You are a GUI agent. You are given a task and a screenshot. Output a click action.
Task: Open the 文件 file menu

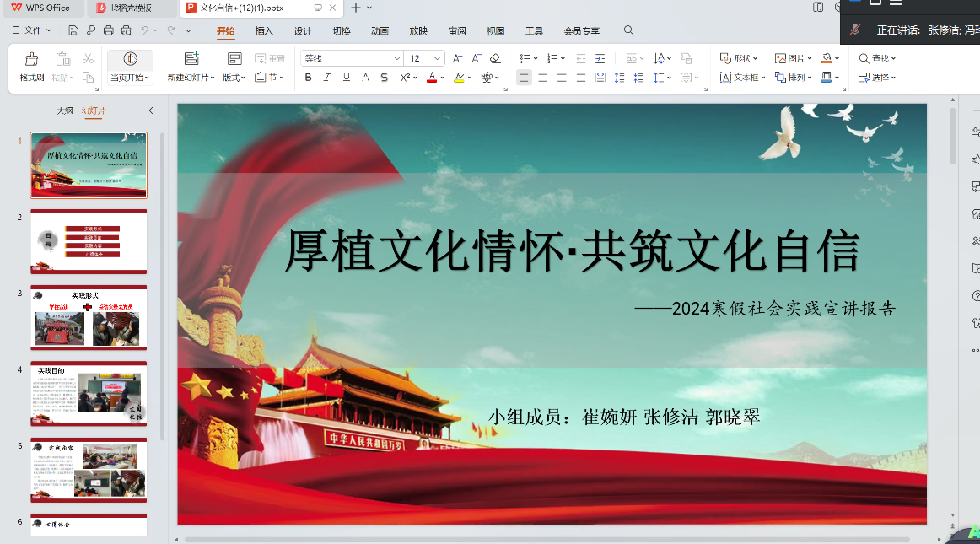(32, 30)
